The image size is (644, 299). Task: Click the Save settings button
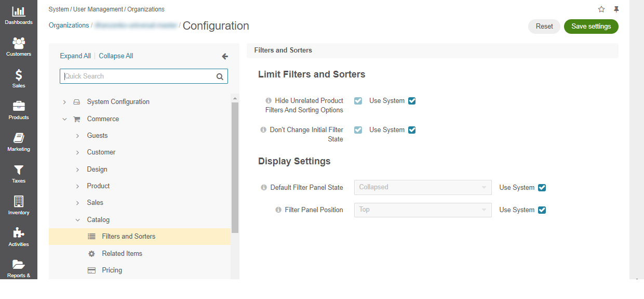click(x=591, y=27)
